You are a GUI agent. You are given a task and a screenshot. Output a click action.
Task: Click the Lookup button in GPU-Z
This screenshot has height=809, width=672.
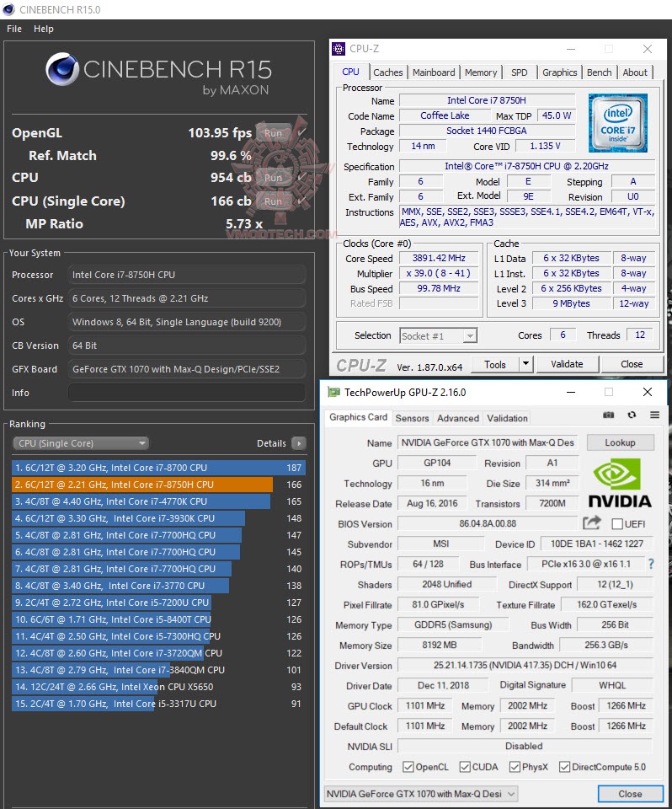pyautogui.click(x=620, y=442)
